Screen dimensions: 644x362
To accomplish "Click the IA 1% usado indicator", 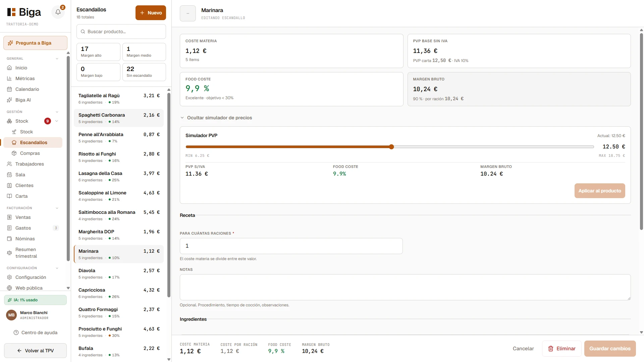I will pos(35,300).
